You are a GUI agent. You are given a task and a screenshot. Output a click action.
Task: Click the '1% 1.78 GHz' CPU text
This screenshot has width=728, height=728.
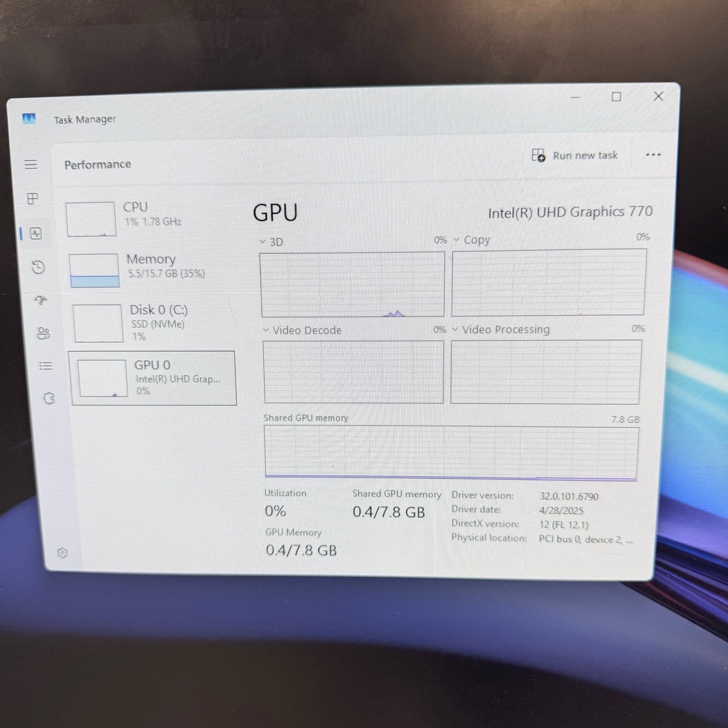pyautogui.click(x=153, y=222)
